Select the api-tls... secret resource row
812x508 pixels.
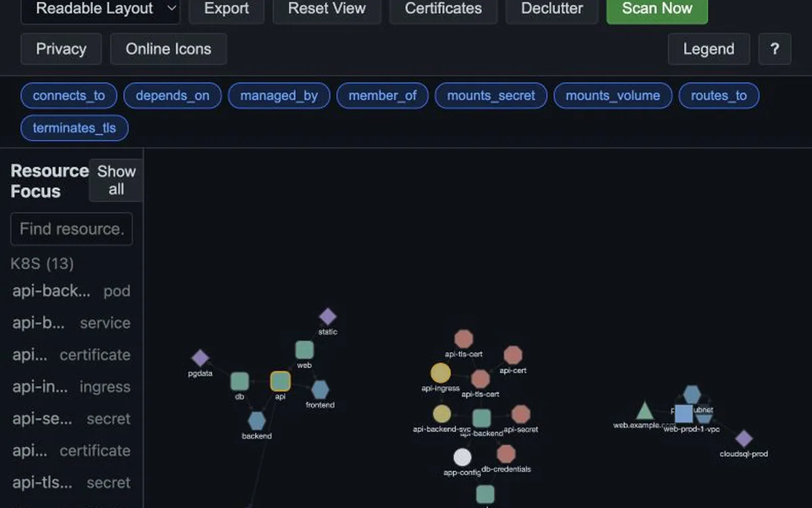pyautogui.click(x=72, y=483)
